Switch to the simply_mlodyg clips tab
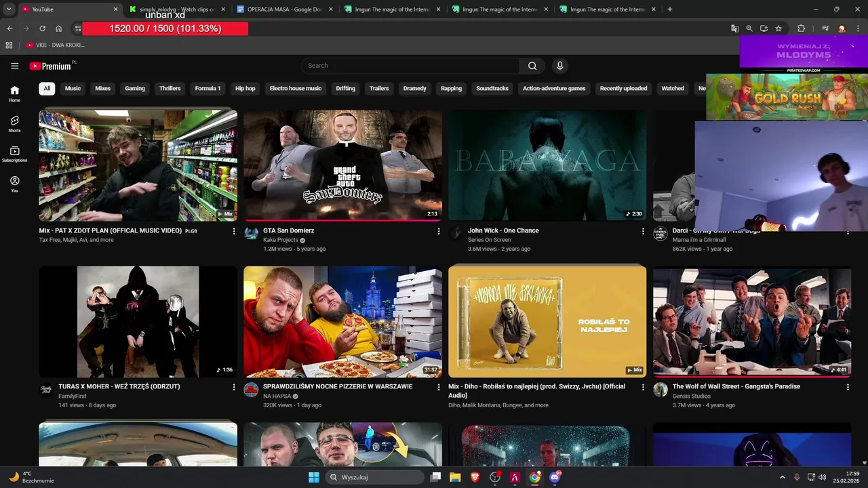The image size is (868, 488). pos(178,9)
